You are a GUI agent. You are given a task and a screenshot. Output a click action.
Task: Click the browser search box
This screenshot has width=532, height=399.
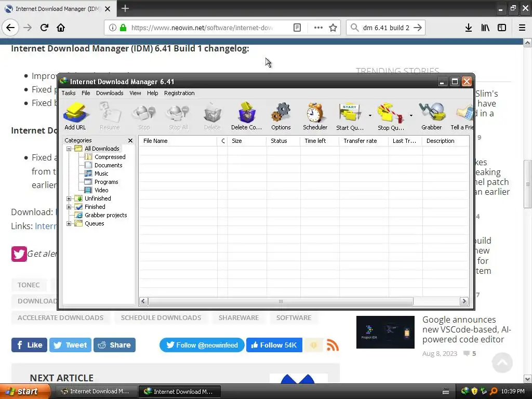click(x=385, y=28)
